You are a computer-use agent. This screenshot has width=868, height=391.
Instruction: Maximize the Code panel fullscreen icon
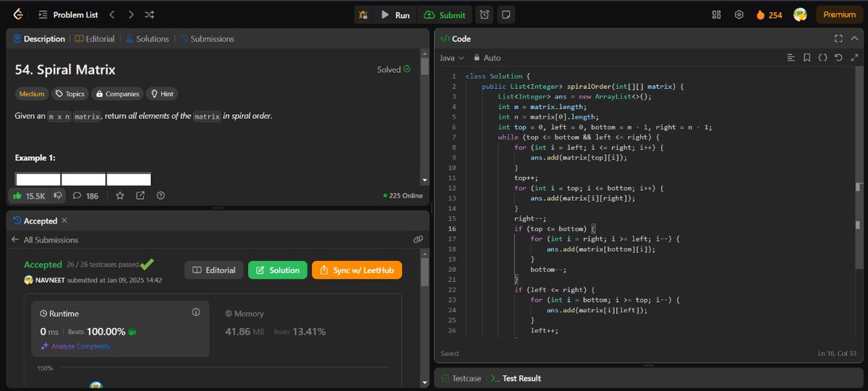click(x=838, y=39)
